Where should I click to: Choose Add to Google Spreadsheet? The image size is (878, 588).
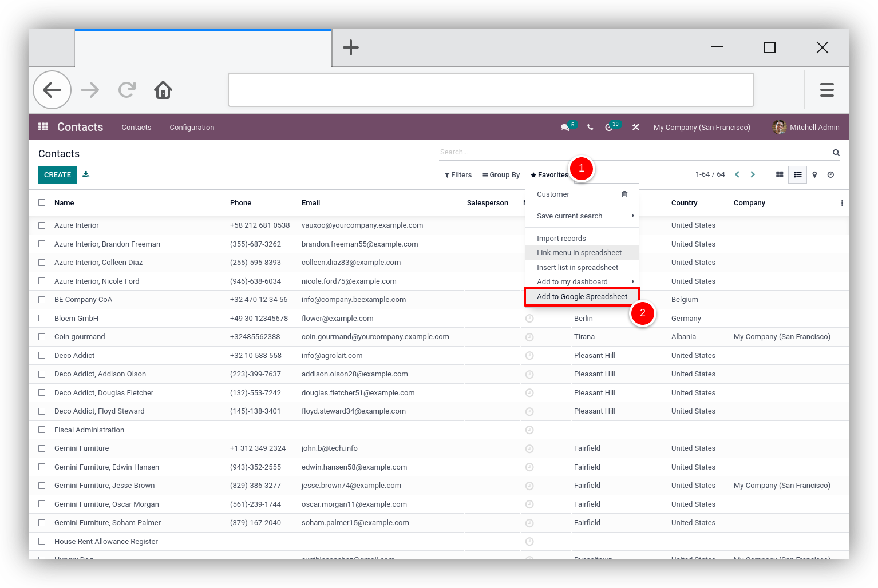pyautogui.click(x=582, y=297)
